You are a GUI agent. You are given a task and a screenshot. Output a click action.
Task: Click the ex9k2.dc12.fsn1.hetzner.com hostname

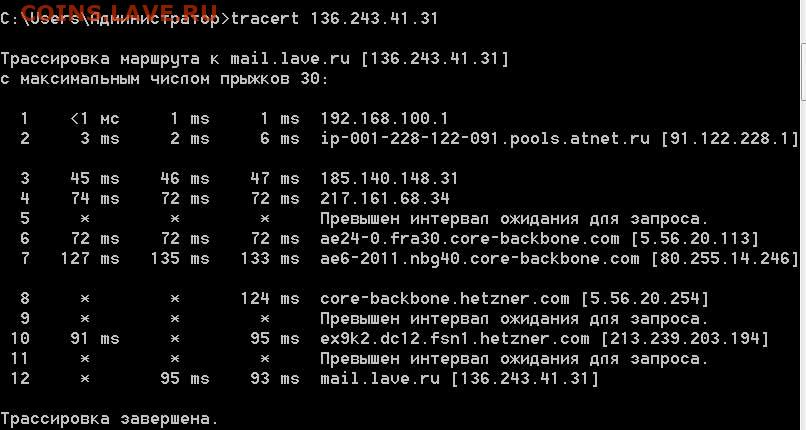454,339
